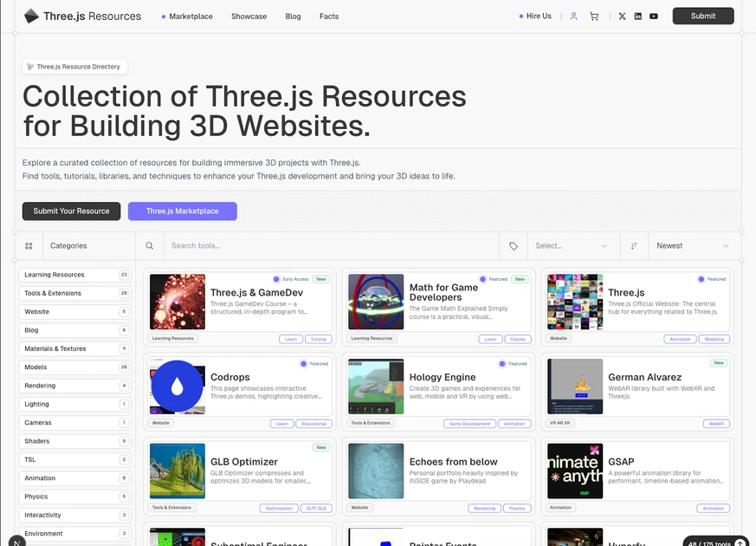Click the tag filter icon

514,246
